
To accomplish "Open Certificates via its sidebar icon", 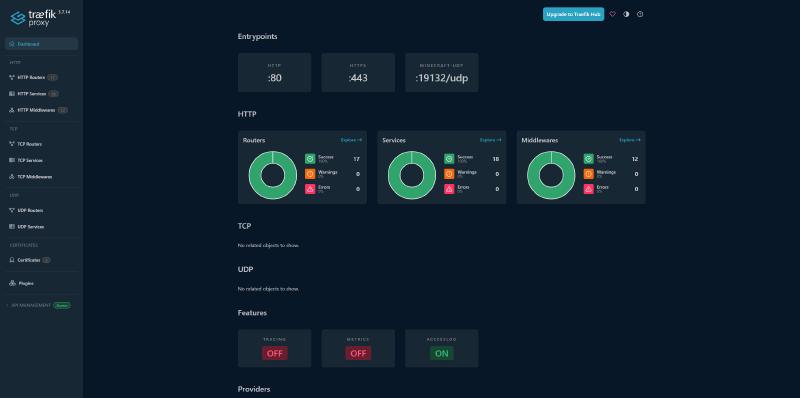I will pos(12,260).
